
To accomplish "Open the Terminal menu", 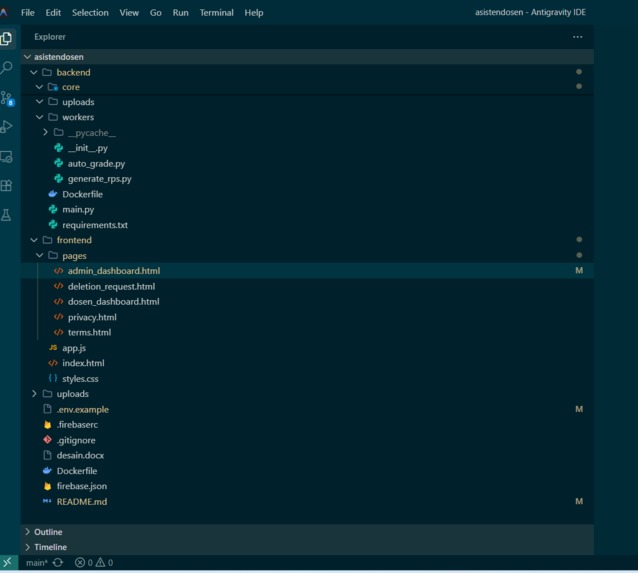I will [x=216, y=13].
